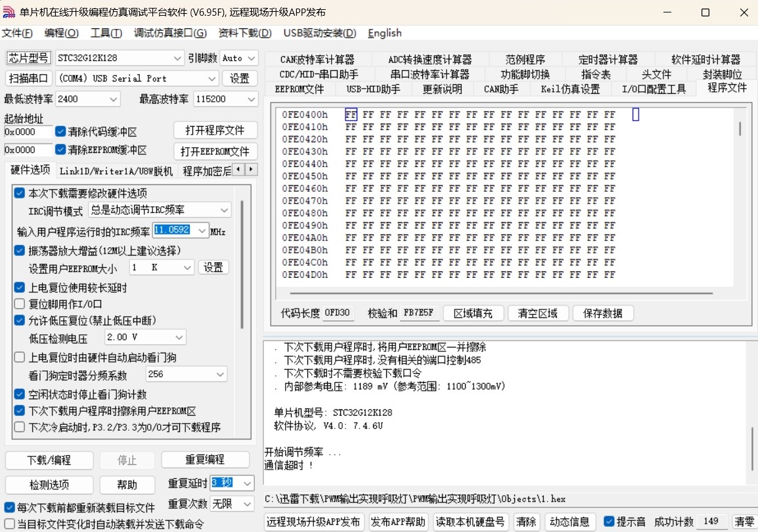Click the 下载/编程 button

49,460
